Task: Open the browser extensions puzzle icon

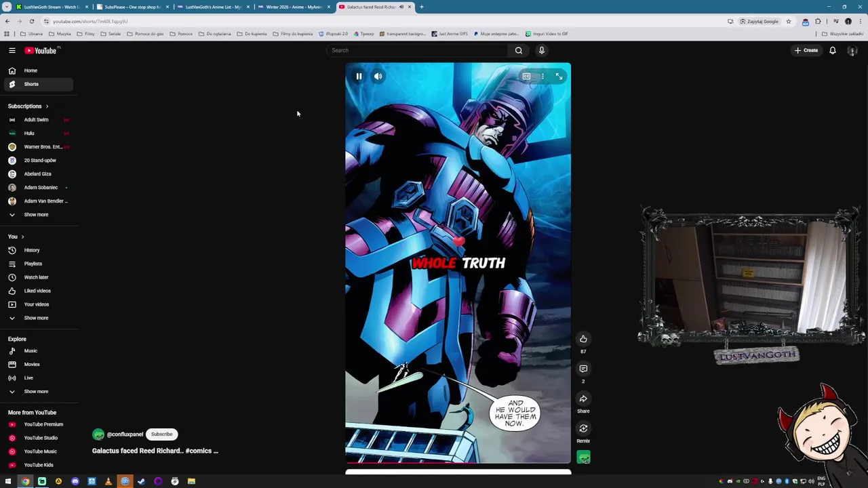Action: click(x=818, y=21)
